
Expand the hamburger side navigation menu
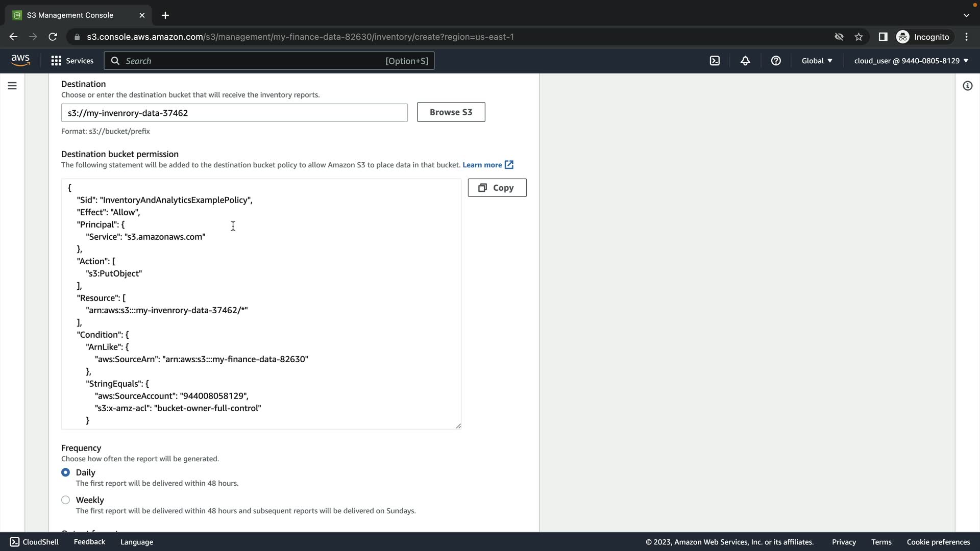tap(12, 86)
